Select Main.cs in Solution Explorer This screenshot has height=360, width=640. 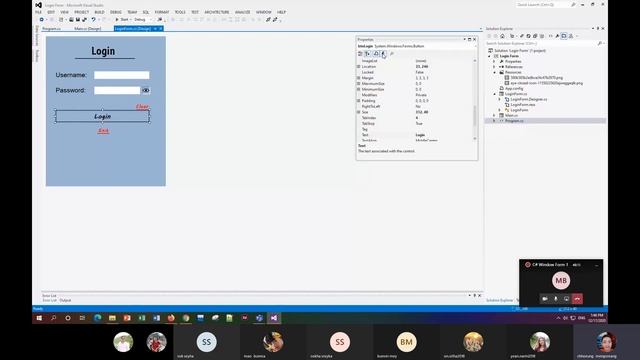click(x=511, y=116)
